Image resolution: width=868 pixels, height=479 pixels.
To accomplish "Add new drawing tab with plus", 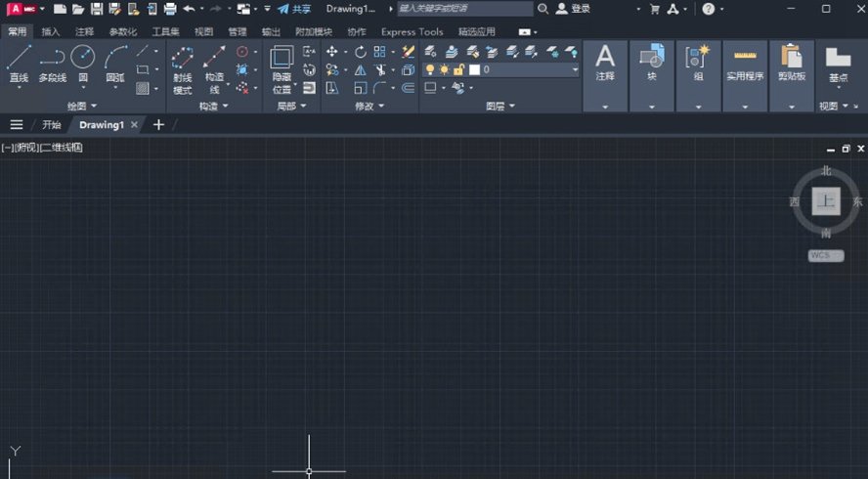I will tap(158, 124).
